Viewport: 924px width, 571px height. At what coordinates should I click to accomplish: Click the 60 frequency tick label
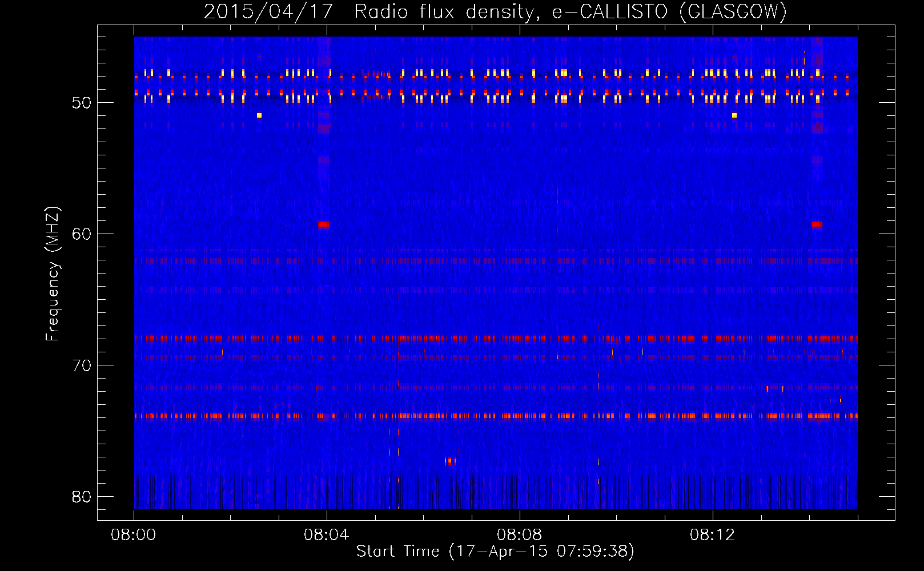[x=82, y=234]
